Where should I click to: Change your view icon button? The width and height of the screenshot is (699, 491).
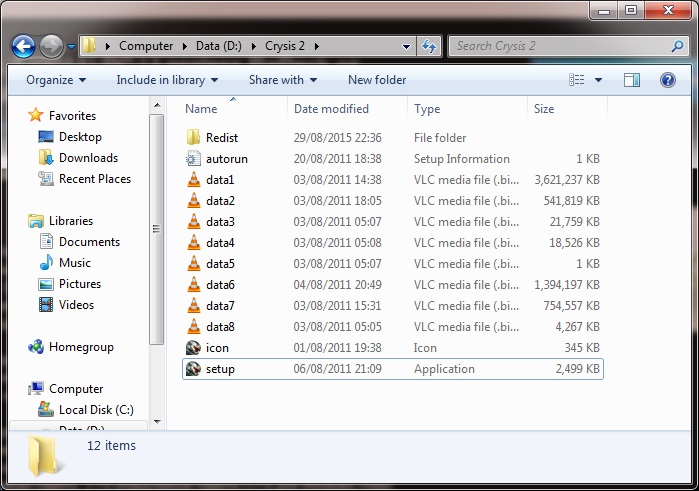(577, 80)
